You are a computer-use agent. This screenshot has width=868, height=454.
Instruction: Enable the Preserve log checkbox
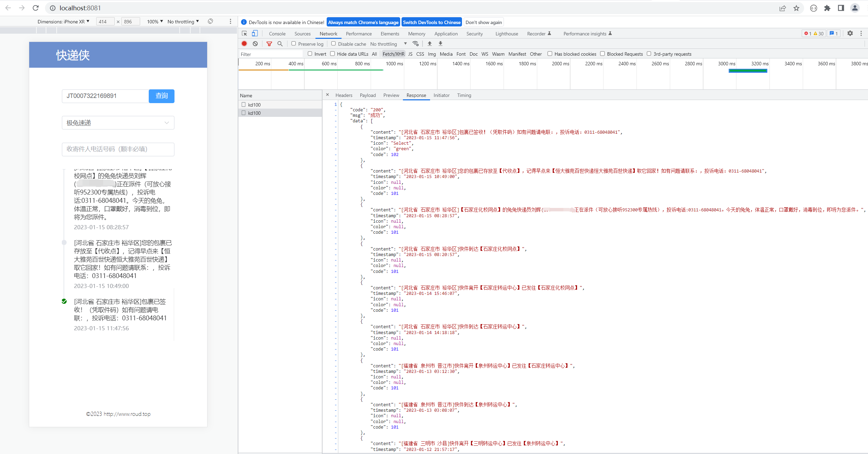point(294,44)
